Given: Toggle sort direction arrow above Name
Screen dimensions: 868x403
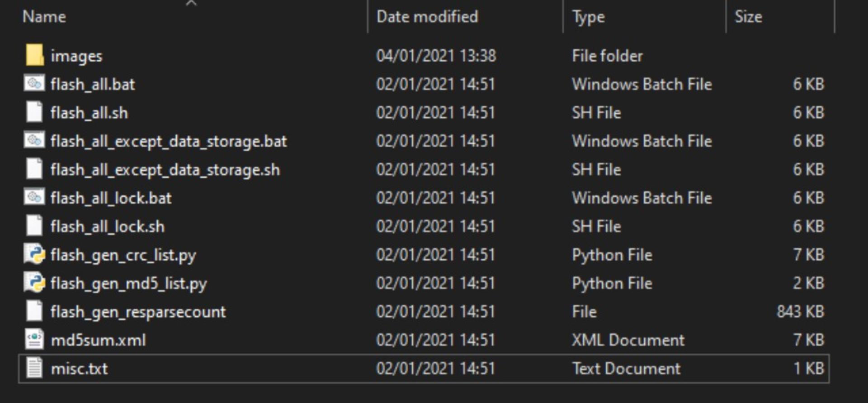Looking at the screenshot, I should (191, 3).
